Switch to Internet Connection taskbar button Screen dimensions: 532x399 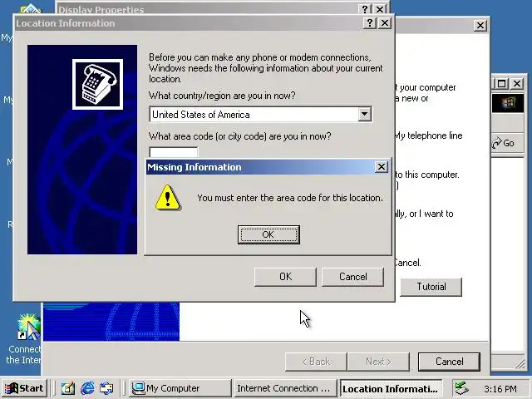point(285,388)
